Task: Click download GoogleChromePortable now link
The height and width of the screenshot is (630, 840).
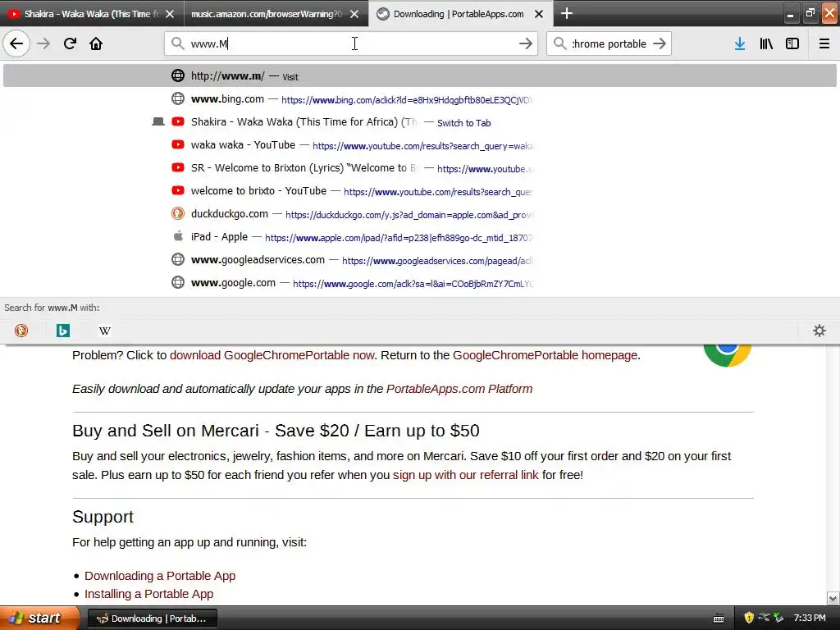Action: pyautogui.click(x=272, y=355)
